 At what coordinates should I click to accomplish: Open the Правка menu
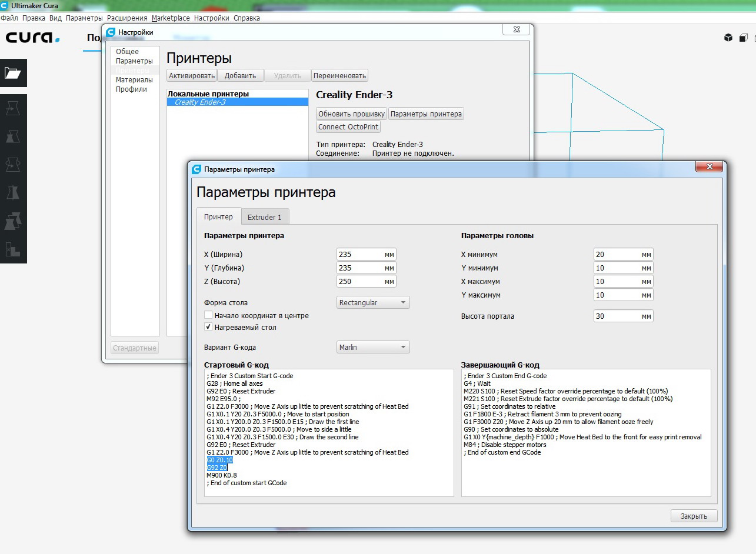point(34,18)
